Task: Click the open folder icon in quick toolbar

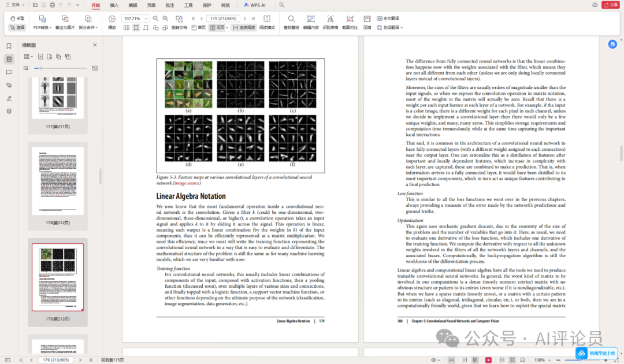Action: (35, 5)
